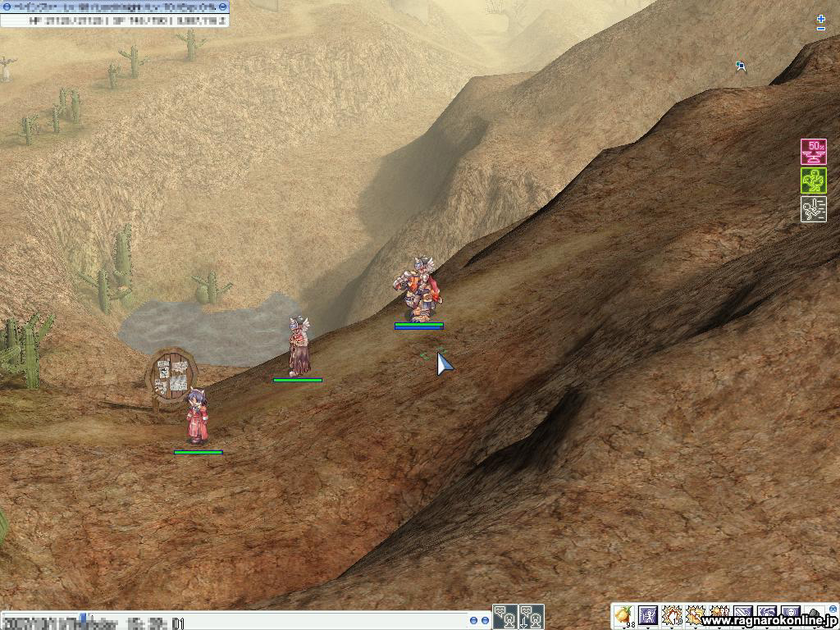840x630 pixels.
Task: Zoom out minimap with blue minus button
Action: click(820, 28)
